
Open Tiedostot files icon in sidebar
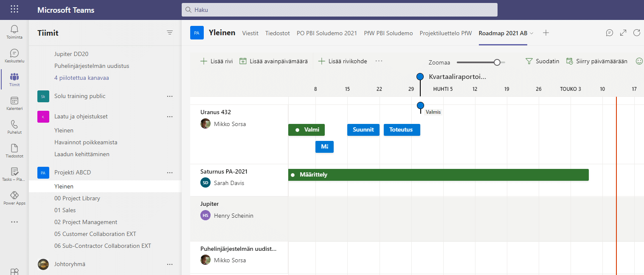click(x=14, y=149)
